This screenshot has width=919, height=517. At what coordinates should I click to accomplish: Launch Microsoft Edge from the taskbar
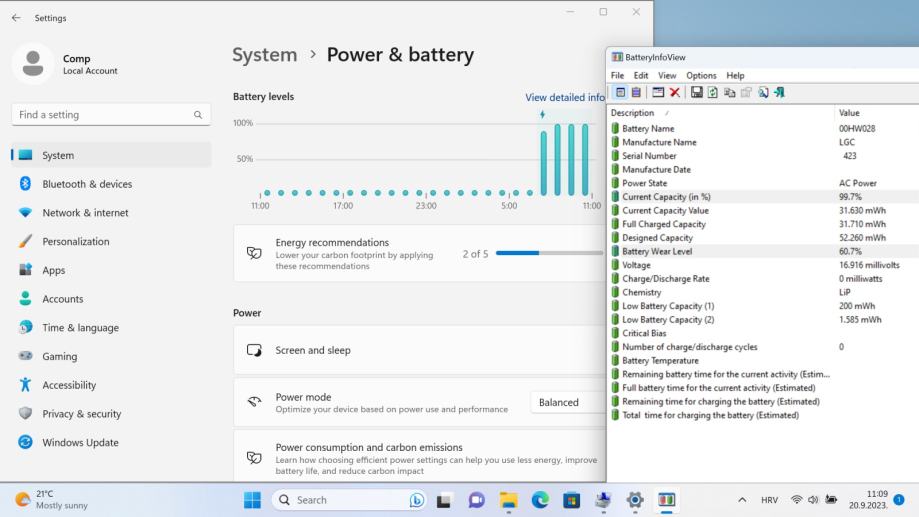(540, 500)
